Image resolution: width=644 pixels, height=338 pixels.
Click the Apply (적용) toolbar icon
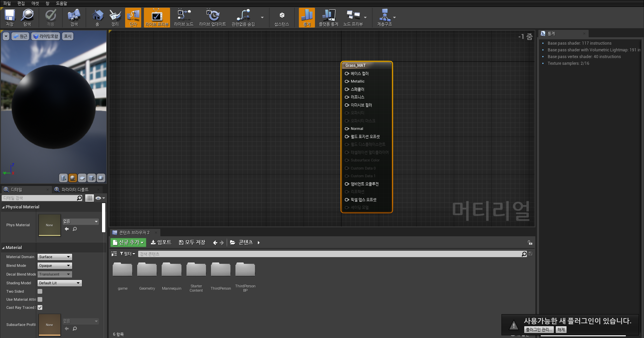tap(51, 18)
